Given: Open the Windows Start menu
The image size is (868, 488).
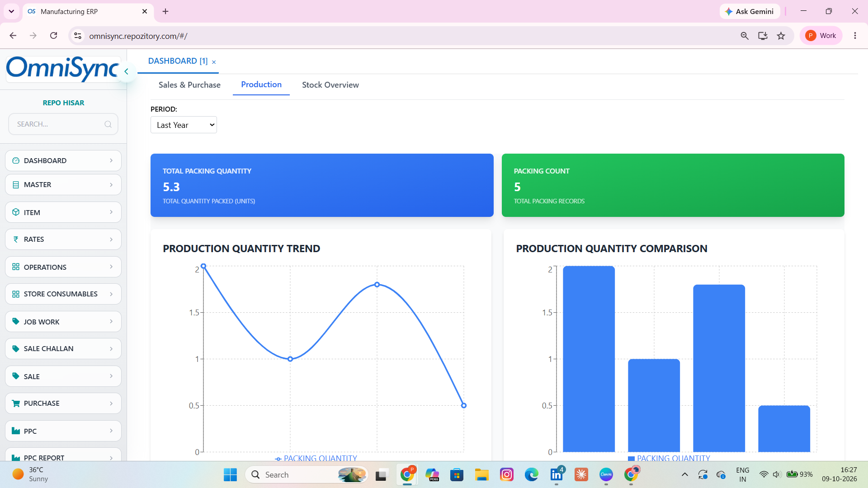Looking at the screenshot, I should [x=230, y=475].
